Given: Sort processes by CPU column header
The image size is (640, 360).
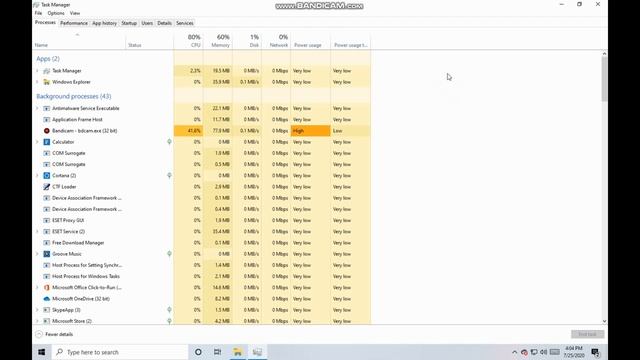Looking at the screenshot, I should pyautogui.click(x=189, y=41).
